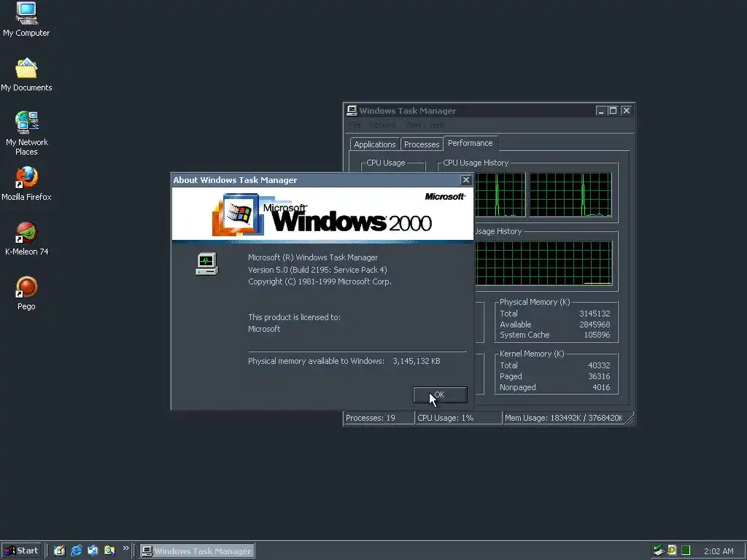Click the first system tray icon left of clock
The height and width of the screenshot is (560, 747).
pyautogui.click(x=659, y=551)
